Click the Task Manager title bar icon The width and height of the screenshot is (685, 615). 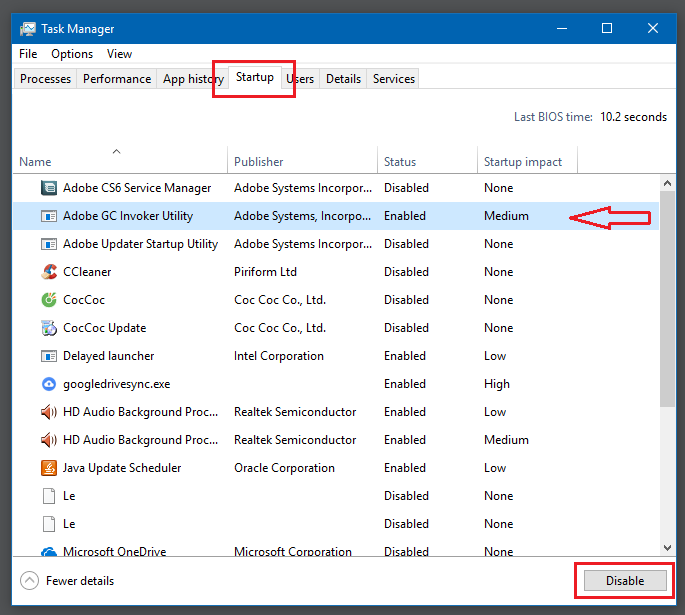click(28, 29)
